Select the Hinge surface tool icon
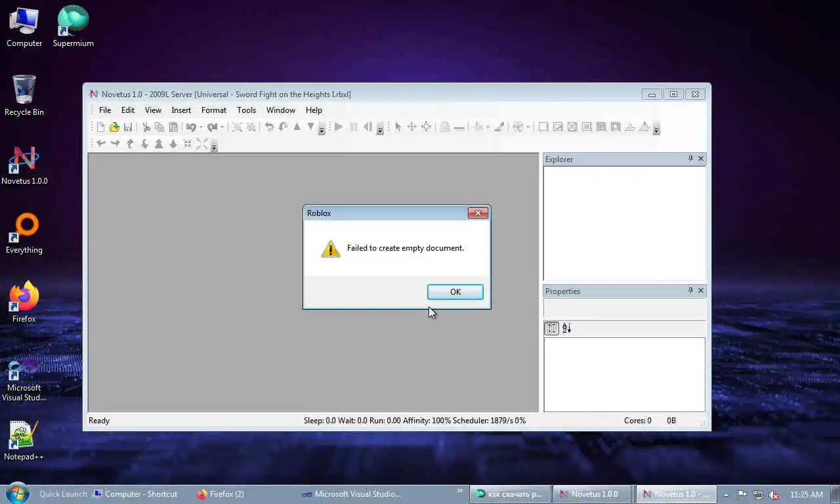This screenshot has height=504, width=840. coord(630,127)
